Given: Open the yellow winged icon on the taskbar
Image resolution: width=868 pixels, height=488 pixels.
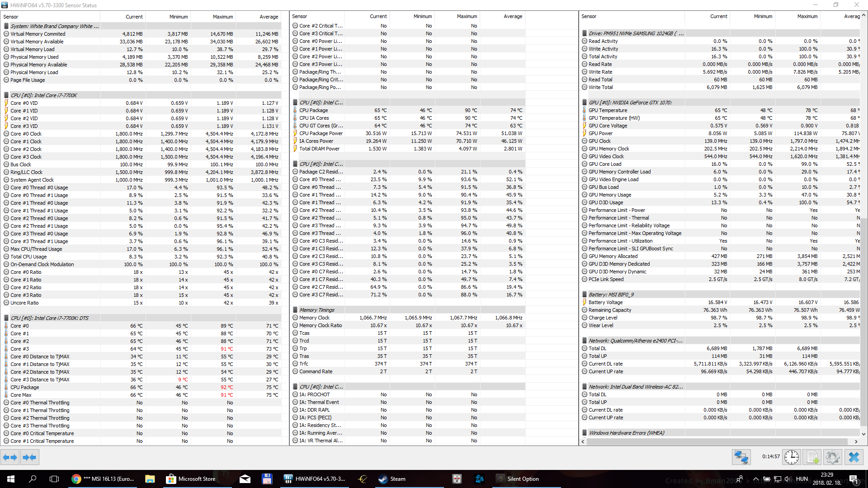Looking at the screenshot, I should [x=363, y=479].
